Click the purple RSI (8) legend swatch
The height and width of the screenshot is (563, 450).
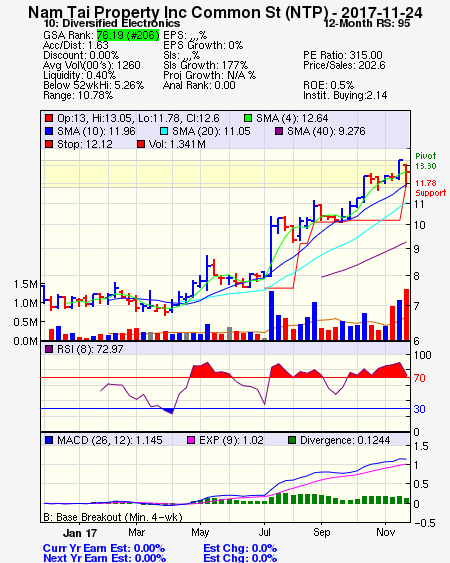[x=49, y=349]
